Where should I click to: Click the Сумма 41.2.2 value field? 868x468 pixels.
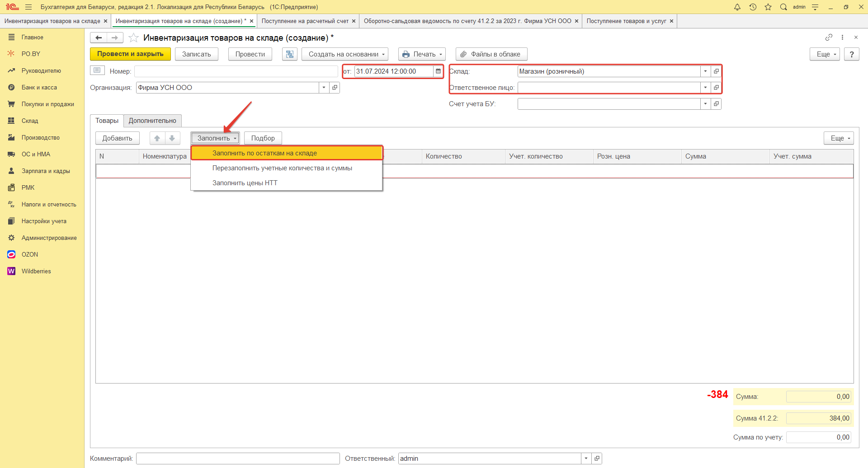(819, 418)
